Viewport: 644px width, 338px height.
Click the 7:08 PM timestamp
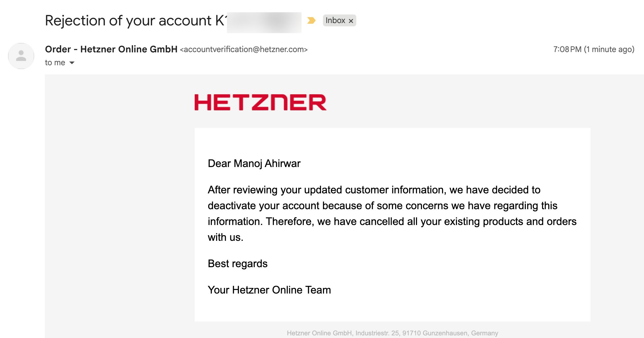(567, 49)
